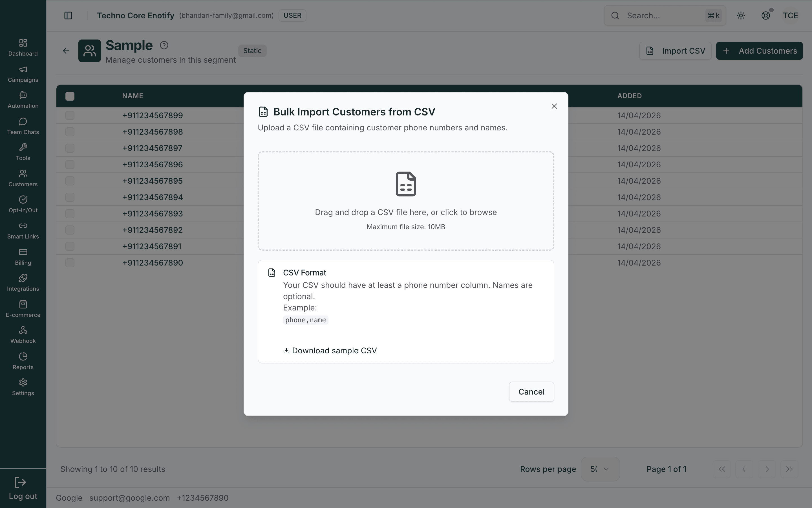
Task: Open the Customers section in sidebar
Action: click(23, 178)
